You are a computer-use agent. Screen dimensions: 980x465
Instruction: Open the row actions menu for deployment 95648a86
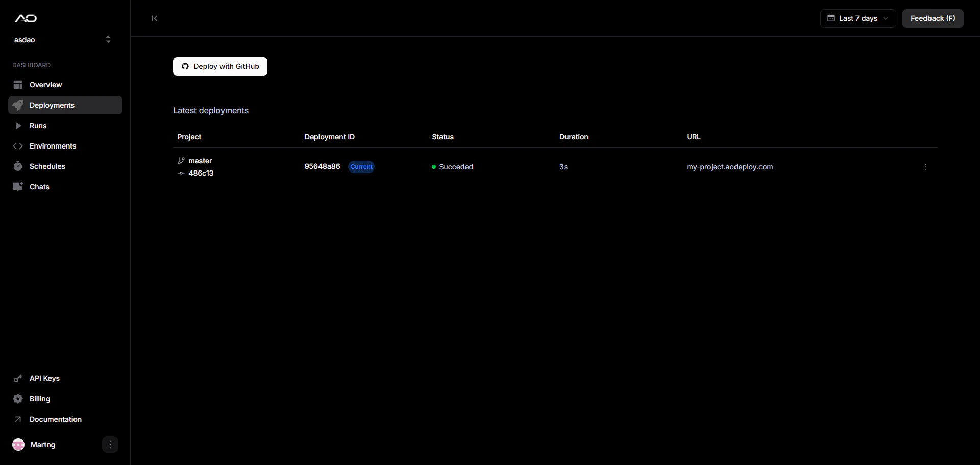(925, 167)
